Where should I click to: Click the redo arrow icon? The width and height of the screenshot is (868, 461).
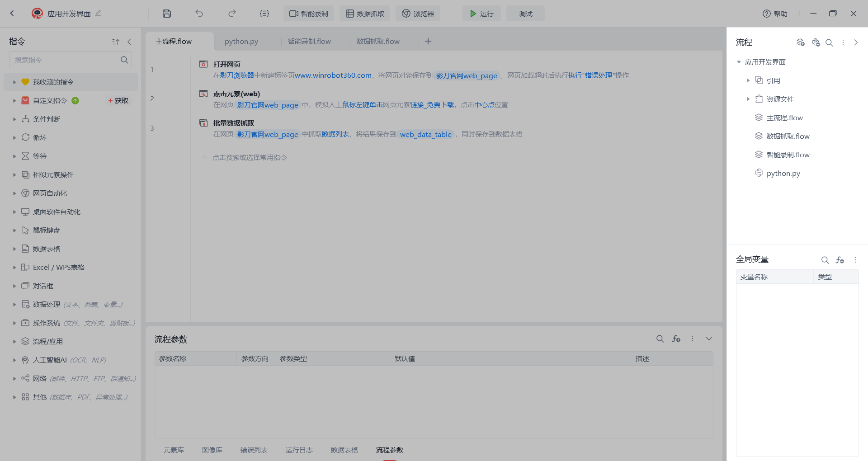coord(232,14)
